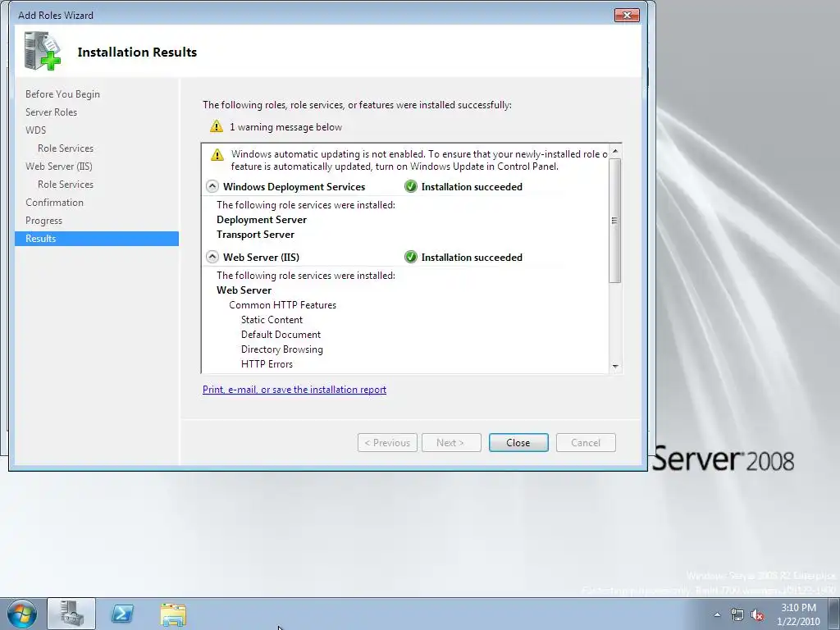Click the taskbar clock showing 3:10 PM
This screenshot has height=630, width=840.
798,614
